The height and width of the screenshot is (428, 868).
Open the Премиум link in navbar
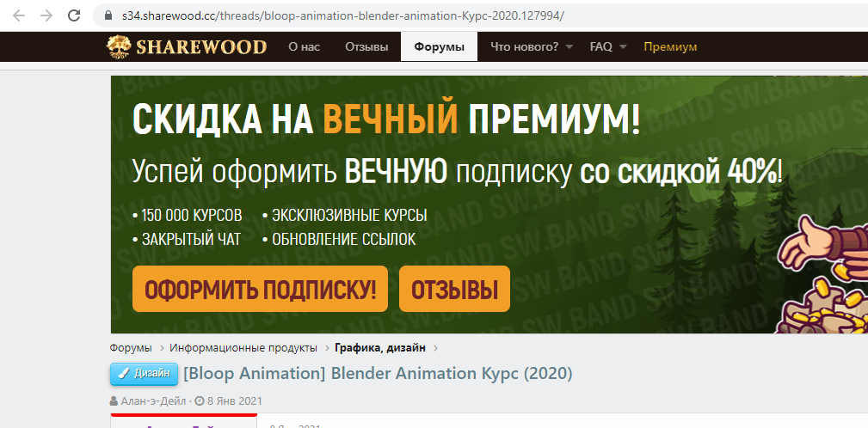tap(670, 47)
